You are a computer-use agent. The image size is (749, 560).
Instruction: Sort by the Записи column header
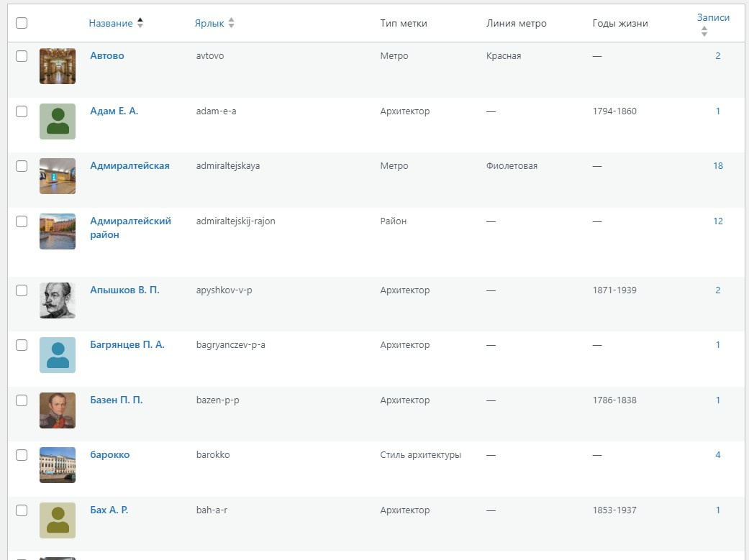(x=712, y=18)
